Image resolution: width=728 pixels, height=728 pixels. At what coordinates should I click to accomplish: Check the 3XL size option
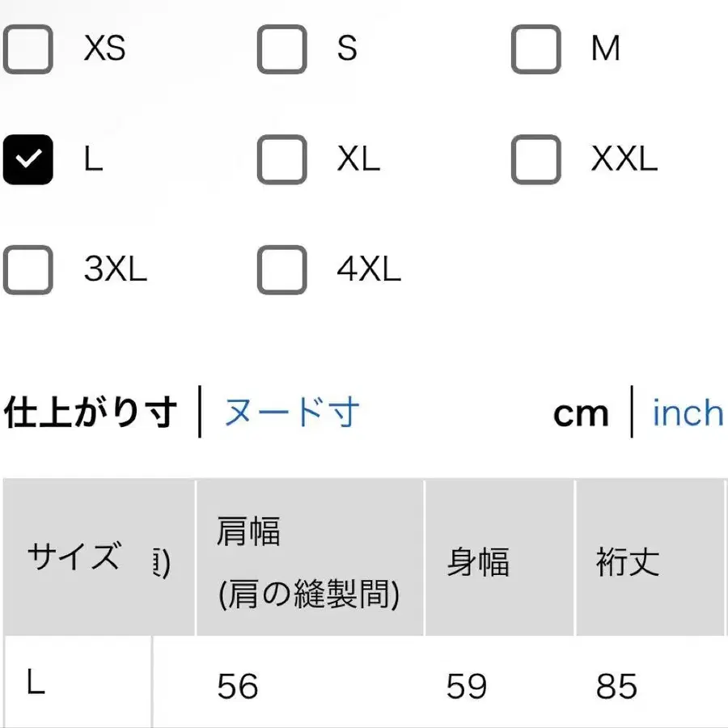(28, 270)
